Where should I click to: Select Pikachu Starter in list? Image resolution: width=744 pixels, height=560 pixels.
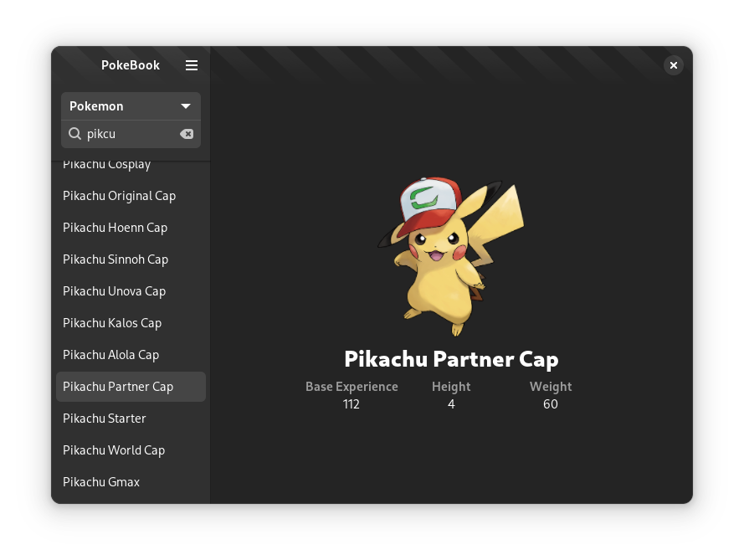[131, 419]
